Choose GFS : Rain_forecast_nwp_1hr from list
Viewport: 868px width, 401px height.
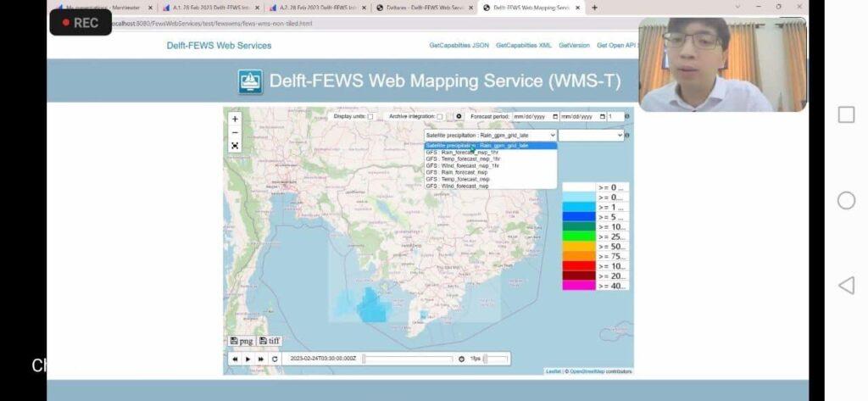pyautogui.click(x=491, y=153)
